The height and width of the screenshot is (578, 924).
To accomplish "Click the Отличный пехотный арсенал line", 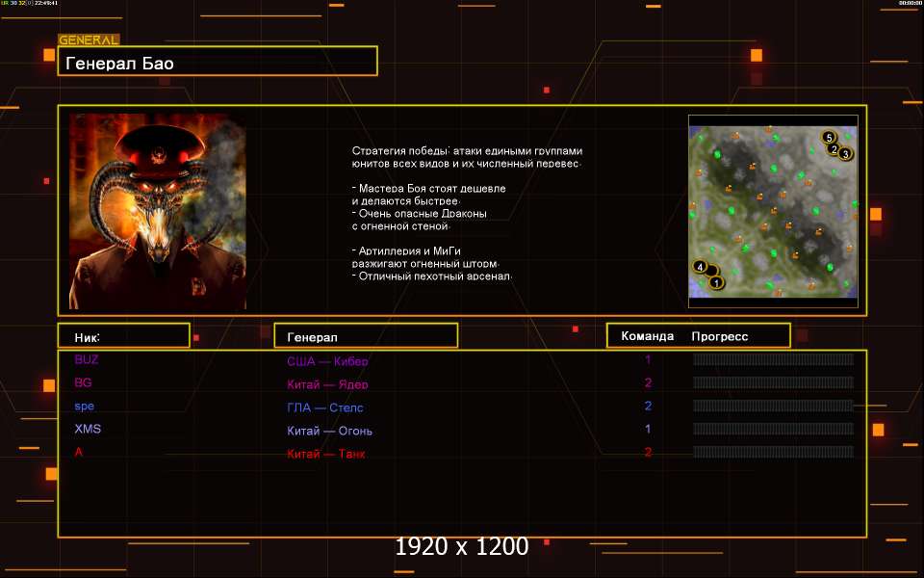I will (x=432, y=276).
